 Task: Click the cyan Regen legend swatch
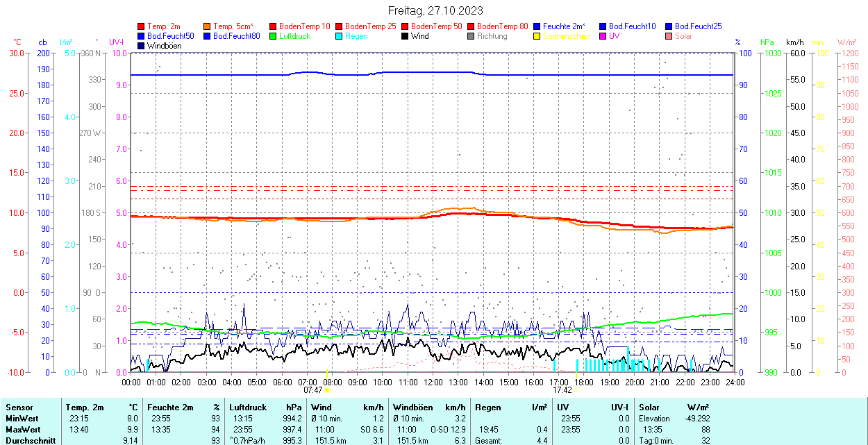(x=339, y=36)
